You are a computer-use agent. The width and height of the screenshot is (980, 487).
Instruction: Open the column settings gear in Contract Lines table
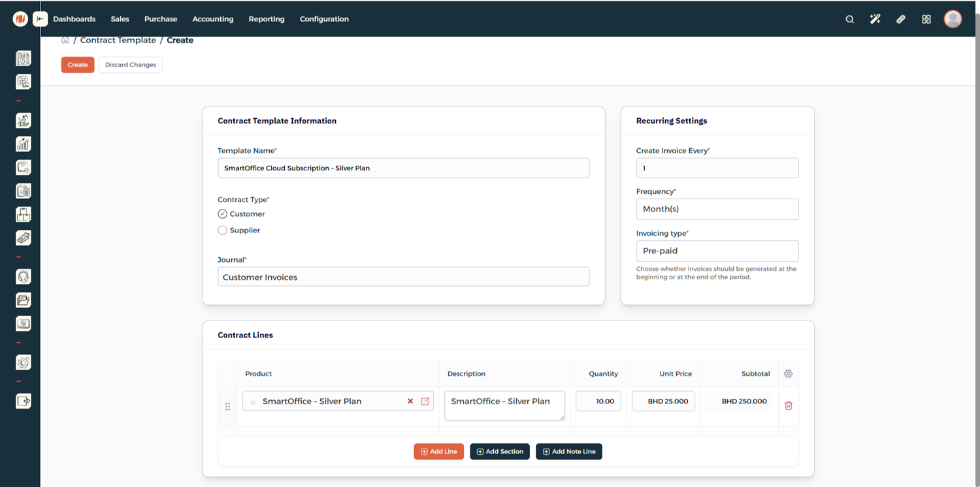pyautogui.click(x=788, y=374)
